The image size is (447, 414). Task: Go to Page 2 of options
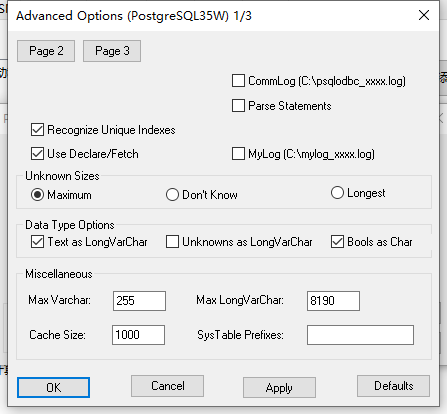[x=46, y=51]
